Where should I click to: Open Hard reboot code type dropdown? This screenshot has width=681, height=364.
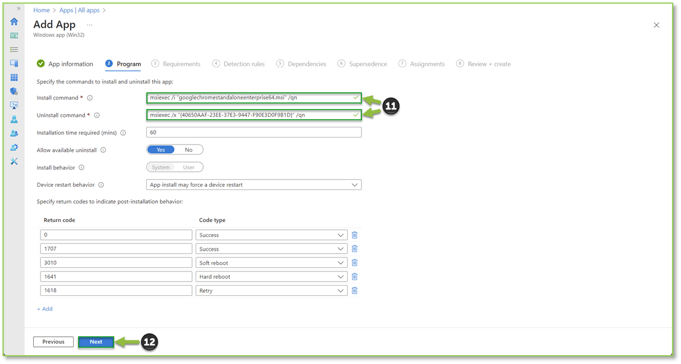(271, 277)
